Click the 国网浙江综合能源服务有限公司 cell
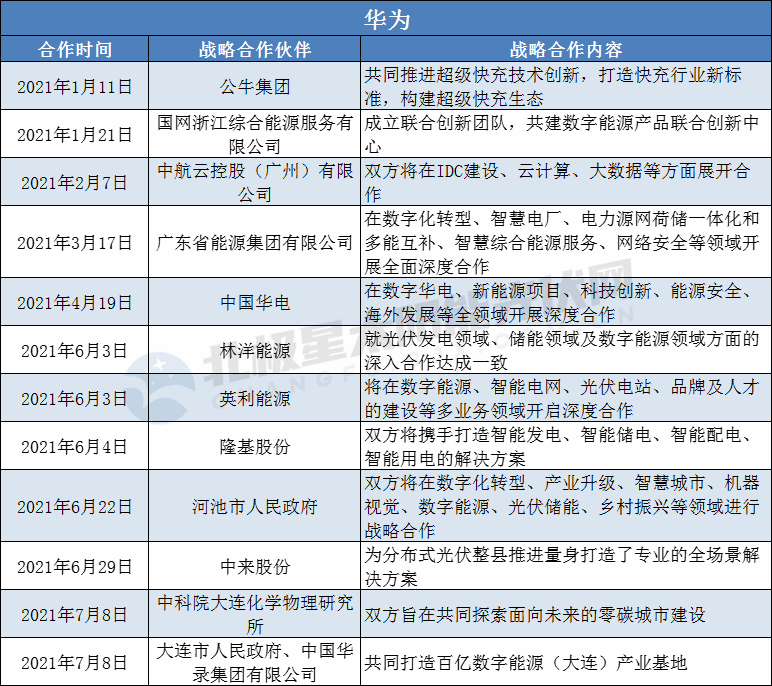772x686 pixels. [255, 134]
